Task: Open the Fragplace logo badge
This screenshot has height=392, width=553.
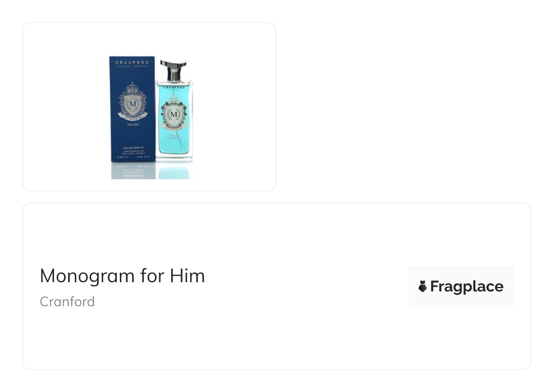Action: pos(460,286)
